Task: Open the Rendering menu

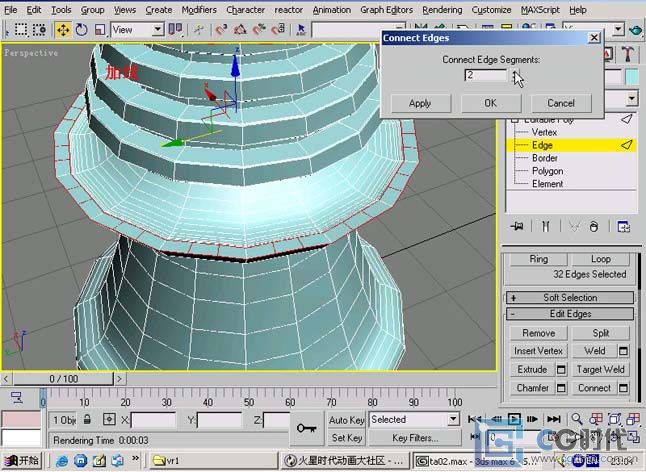Action: click(442, 9)
